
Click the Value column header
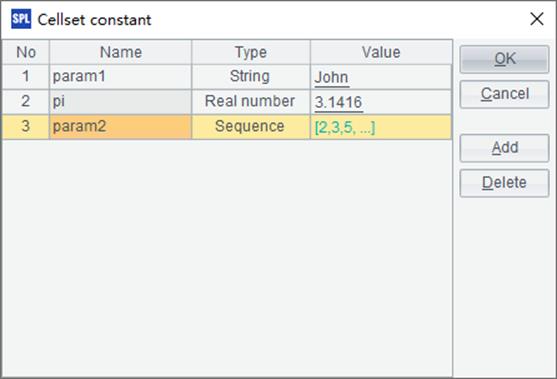(381, 52)
